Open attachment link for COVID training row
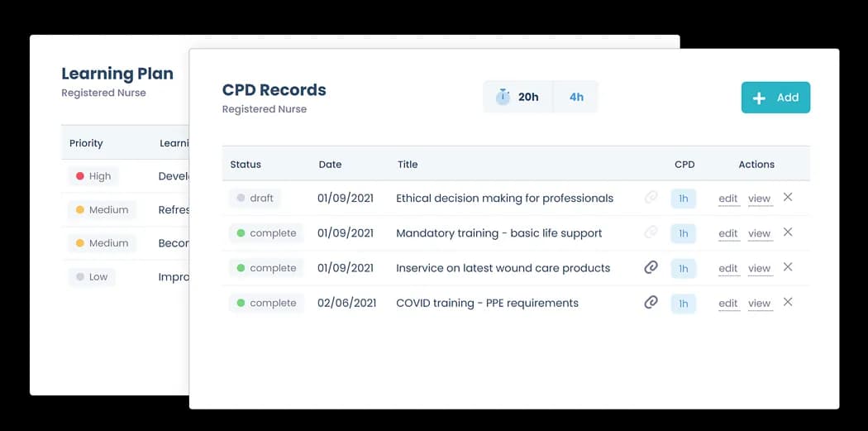The width and height of the screenshot is (868, 431). [x=651, y=303]
